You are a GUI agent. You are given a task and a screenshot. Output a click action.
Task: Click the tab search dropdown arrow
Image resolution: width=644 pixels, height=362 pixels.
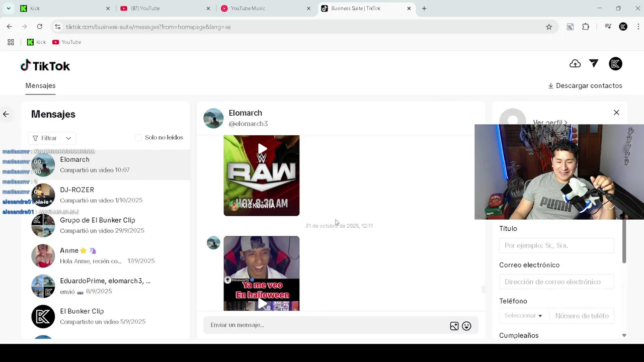click(x=9, y=9)
